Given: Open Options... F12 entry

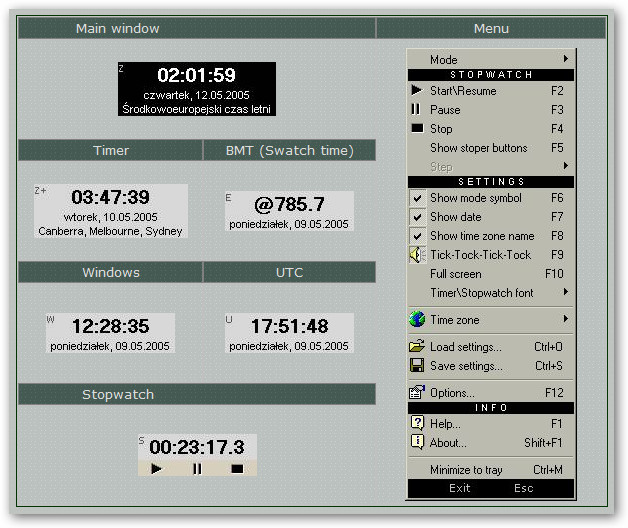Looking at the screenshot, I should [491, 393].
